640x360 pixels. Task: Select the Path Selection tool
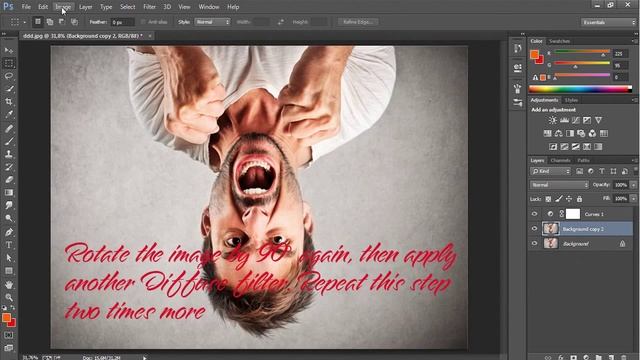9,258
